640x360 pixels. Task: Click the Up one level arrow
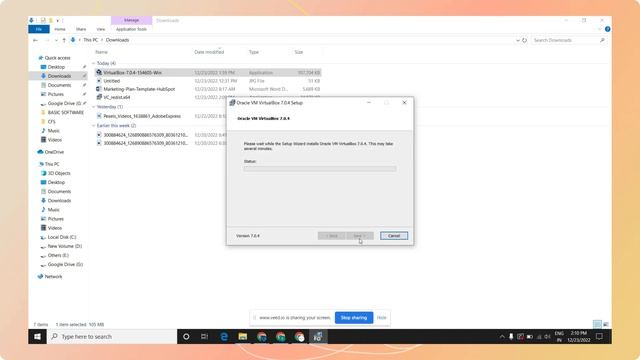tap(64, 40)
